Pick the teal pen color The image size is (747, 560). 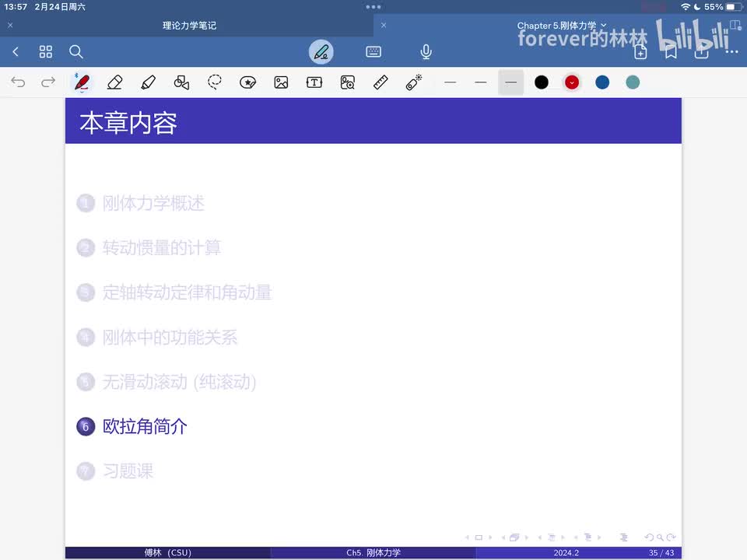point(633,82)
